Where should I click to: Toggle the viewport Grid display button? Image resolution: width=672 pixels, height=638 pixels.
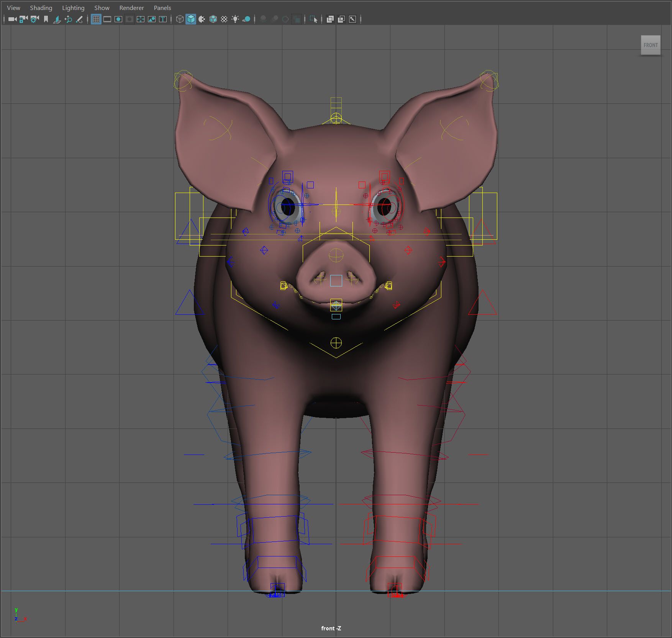click(x=96, y=19)
